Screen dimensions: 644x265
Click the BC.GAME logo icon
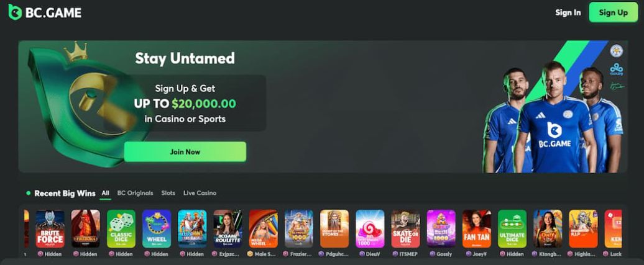pos(15,12)
